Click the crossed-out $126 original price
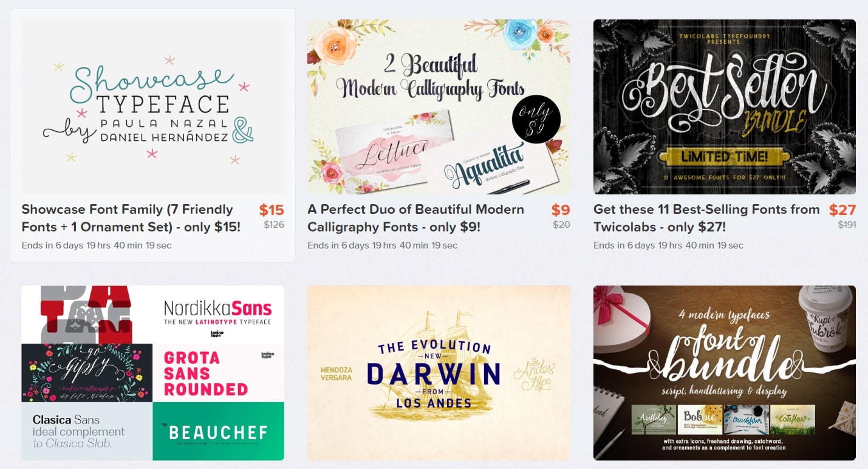Viewport: 868px width, 469px height. (274, 225)
